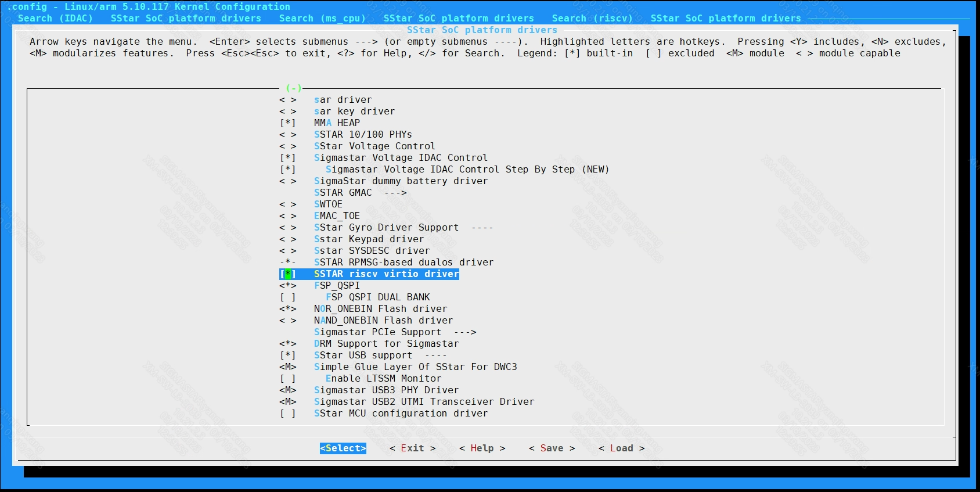The width and height of the screenshot is (980, 492).
Task: Click the Exit button
Action: point(412,448)
